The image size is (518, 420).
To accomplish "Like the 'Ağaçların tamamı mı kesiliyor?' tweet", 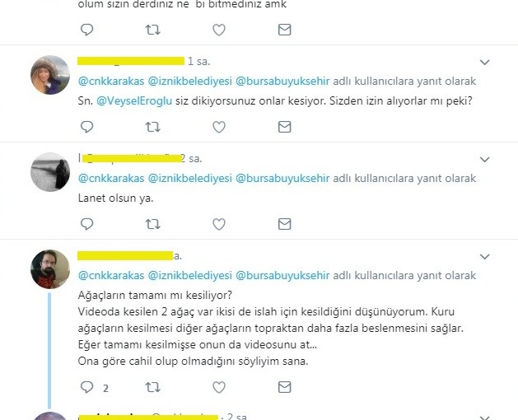I will tap(219, 387).
